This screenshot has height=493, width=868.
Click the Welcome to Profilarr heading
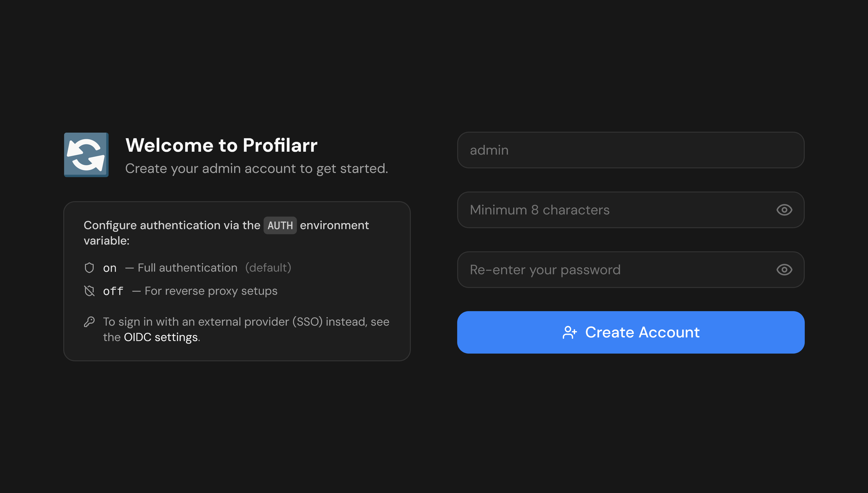point(221,145)
